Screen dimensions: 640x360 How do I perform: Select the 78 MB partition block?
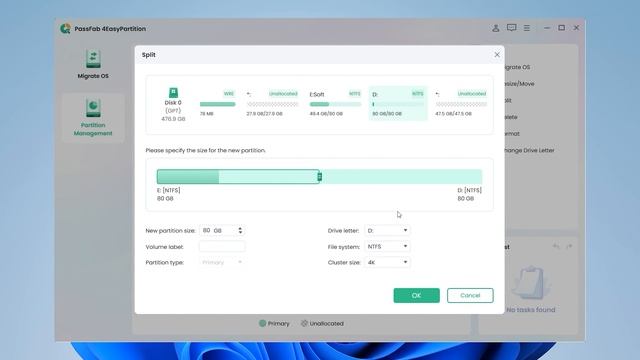pyautogui.click(x=217, y=104)
